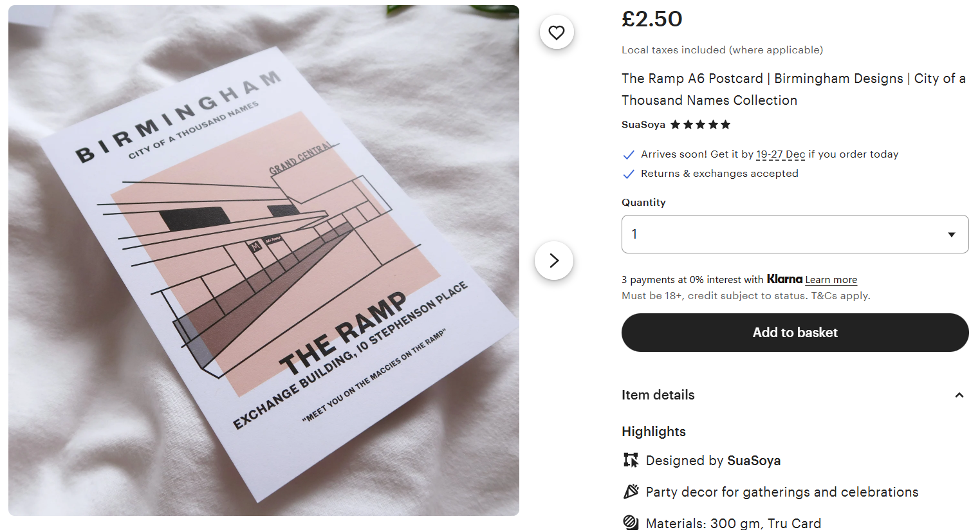Show next product photo with arrow
This screenshot has height=532, width=980.
(x=554, y=261)
